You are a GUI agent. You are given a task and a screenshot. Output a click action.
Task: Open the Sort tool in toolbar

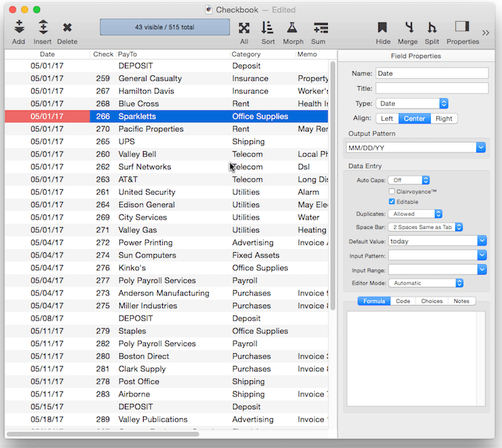[x=267, y=28]
